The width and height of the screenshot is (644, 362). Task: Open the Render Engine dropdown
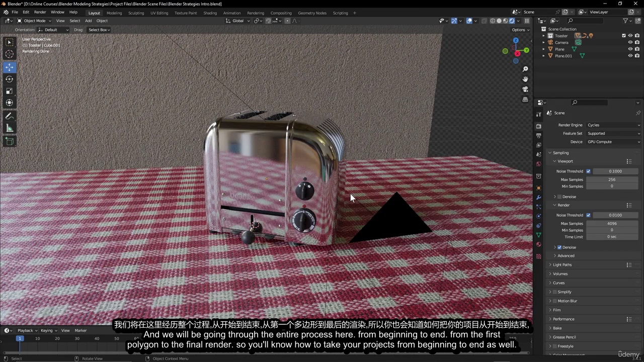[614, 125]
